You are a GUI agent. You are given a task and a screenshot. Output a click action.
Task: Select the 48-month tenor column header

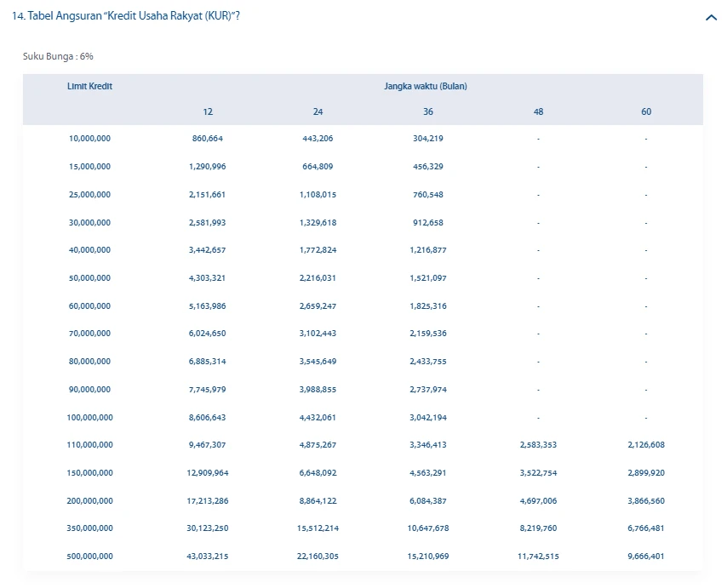pos(537,111)
